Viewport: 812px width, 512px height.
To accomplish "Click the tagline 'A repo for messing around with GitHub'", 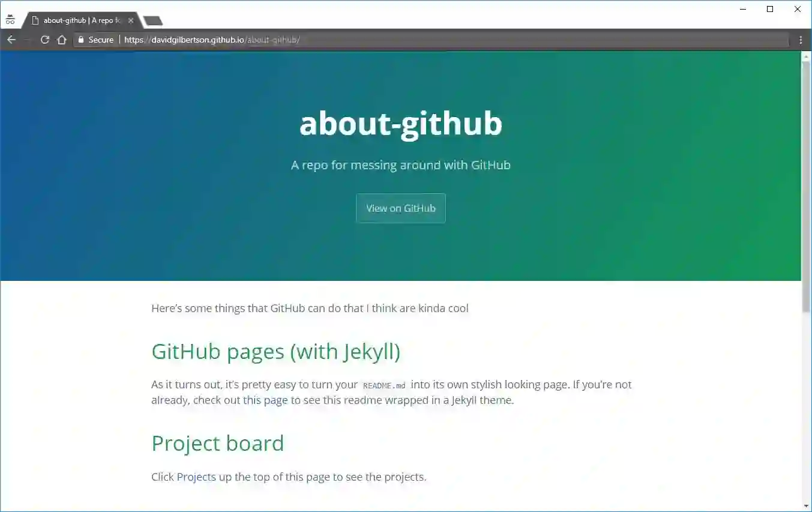I will tap(401, 165).
